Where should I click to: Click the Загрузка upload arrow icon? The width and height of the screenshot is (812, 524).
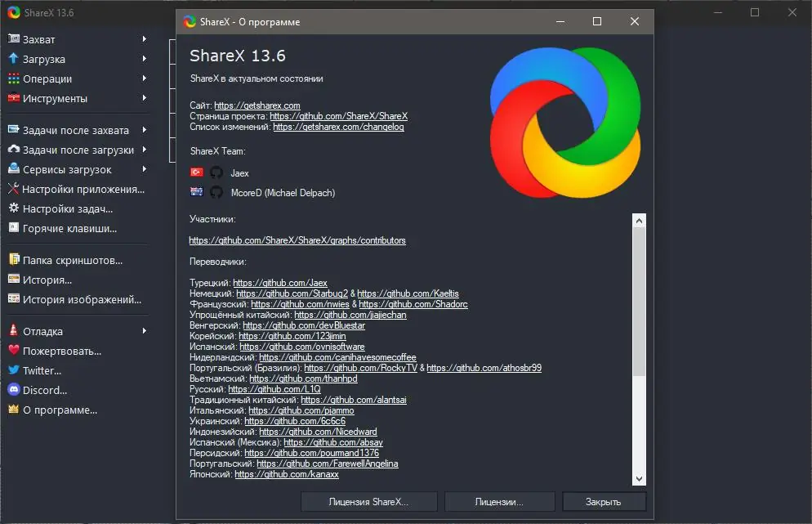[x=14, y=58]
